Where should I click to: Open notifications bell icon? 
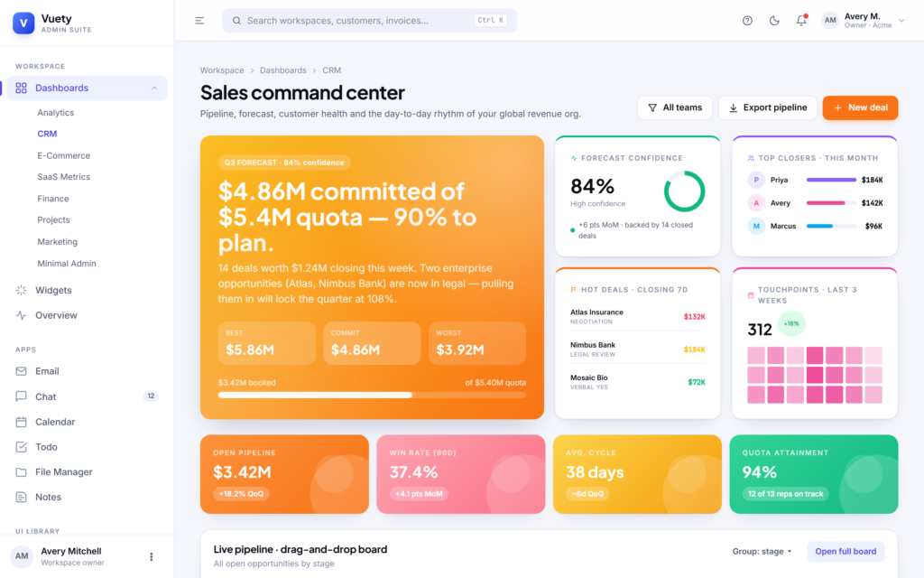[x=801, y=21]
